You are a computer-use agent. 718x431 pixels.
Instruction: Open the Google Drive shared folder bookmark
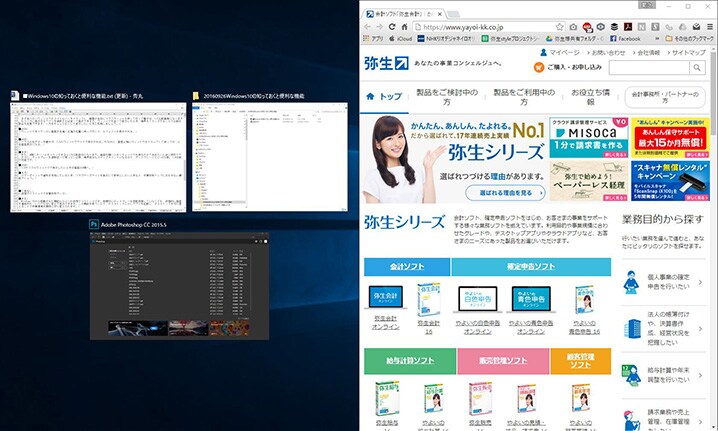click(575, 39)
